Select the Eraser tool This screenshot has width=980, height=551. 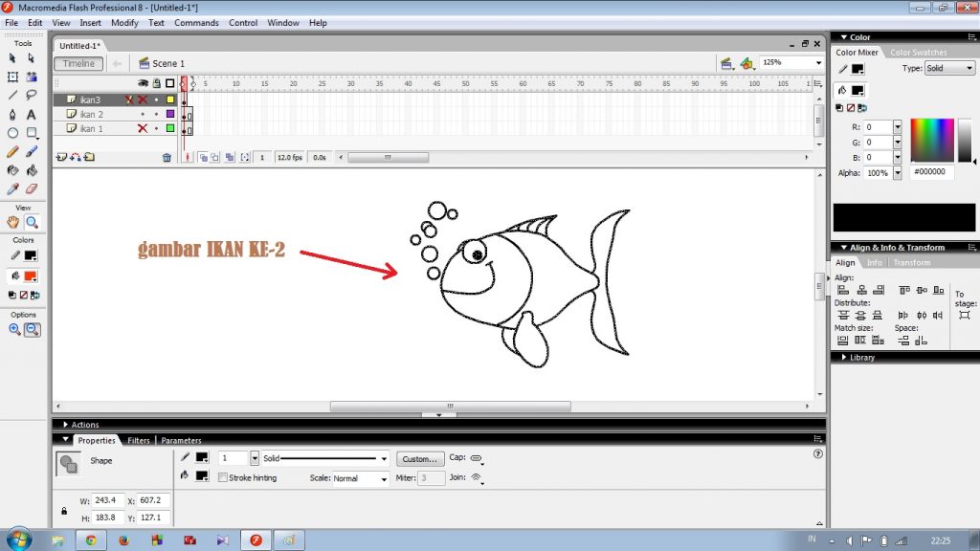click(32, 188)
